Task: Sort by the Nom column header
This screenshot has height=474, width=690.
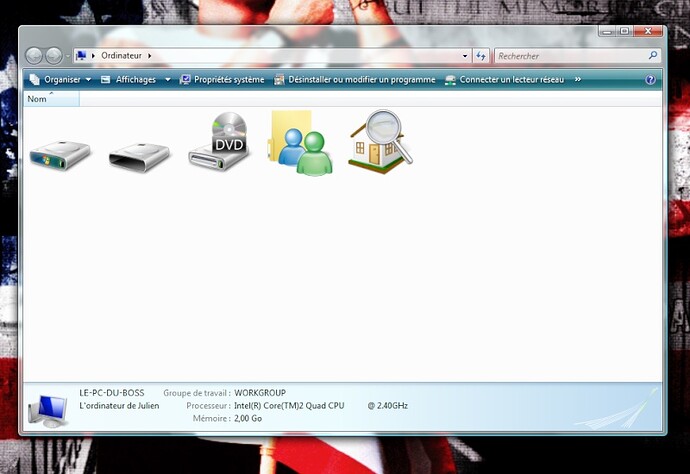Action: pos(38,99)
